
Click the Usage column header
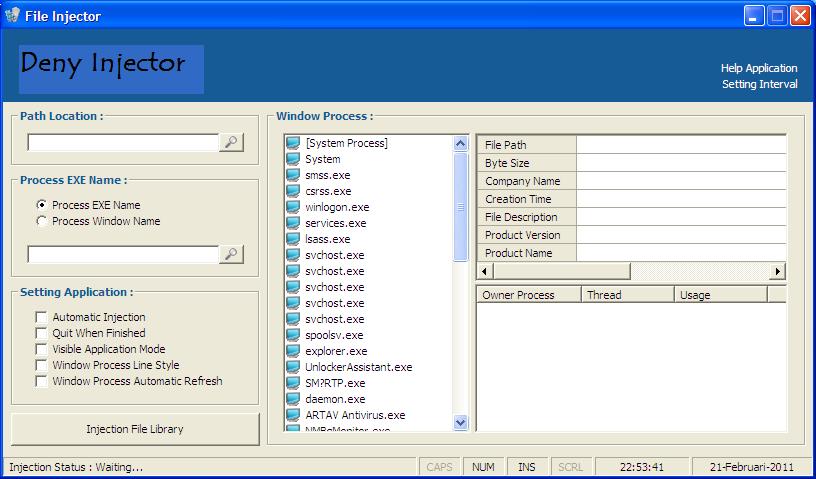(721, 295)
